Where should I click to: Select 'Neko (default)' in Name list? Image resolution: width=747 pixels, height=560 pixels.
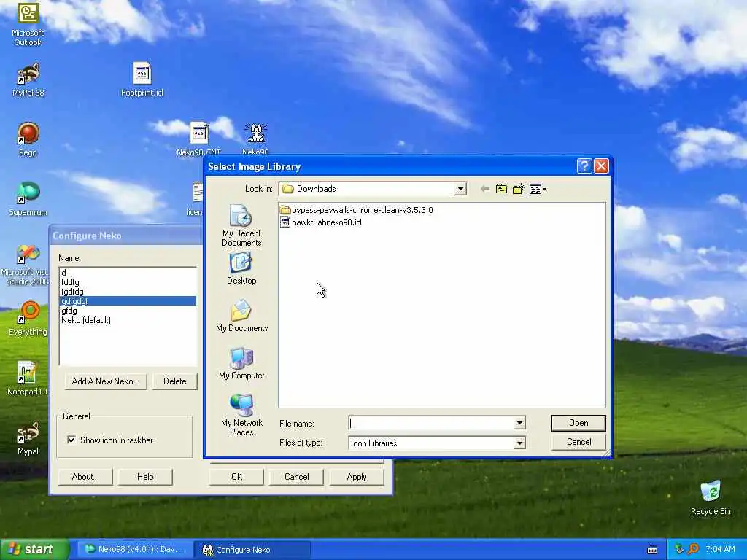(128, 320)
